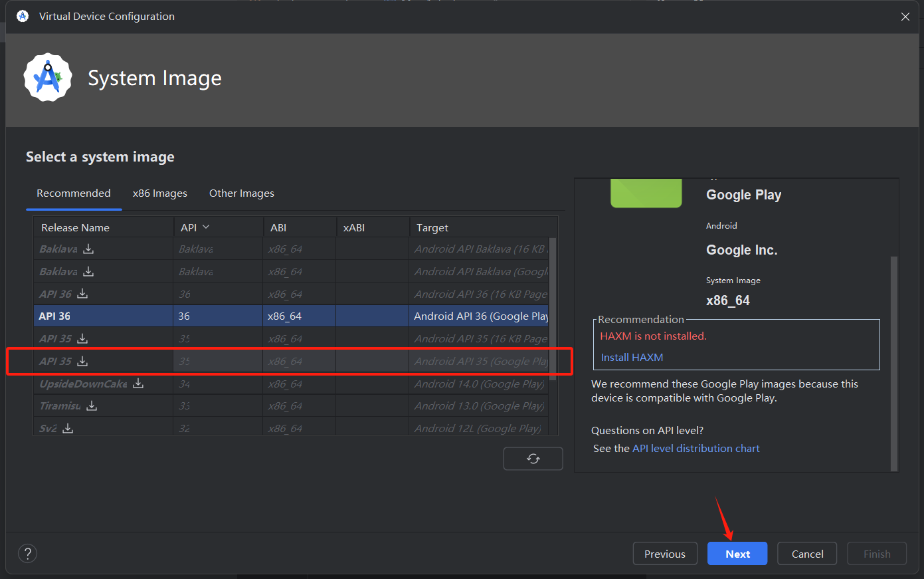The height and width of the screenshot is (579, 924).
Task: Select the highlighted API 36 row name
Action: [54, 316]
